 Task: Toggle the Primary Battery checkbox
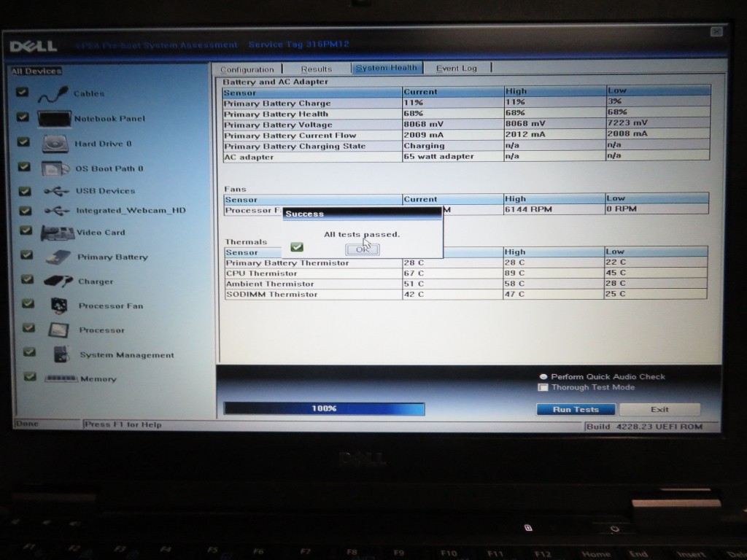point(27,254)
